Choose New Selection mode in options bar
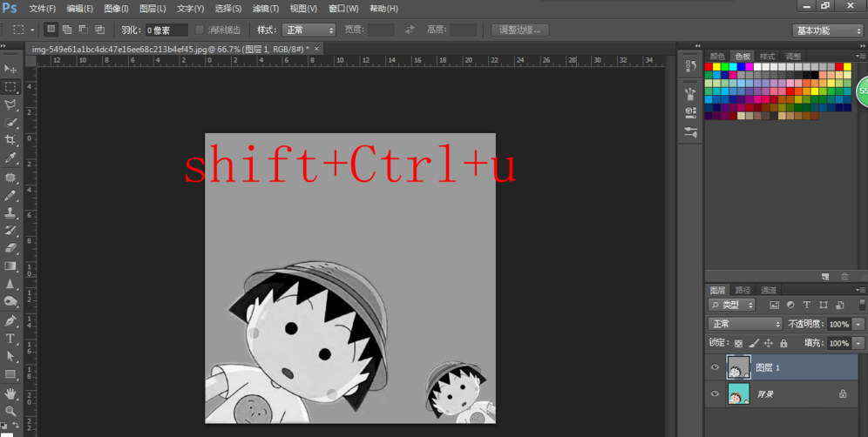 [x=51, y=30]
